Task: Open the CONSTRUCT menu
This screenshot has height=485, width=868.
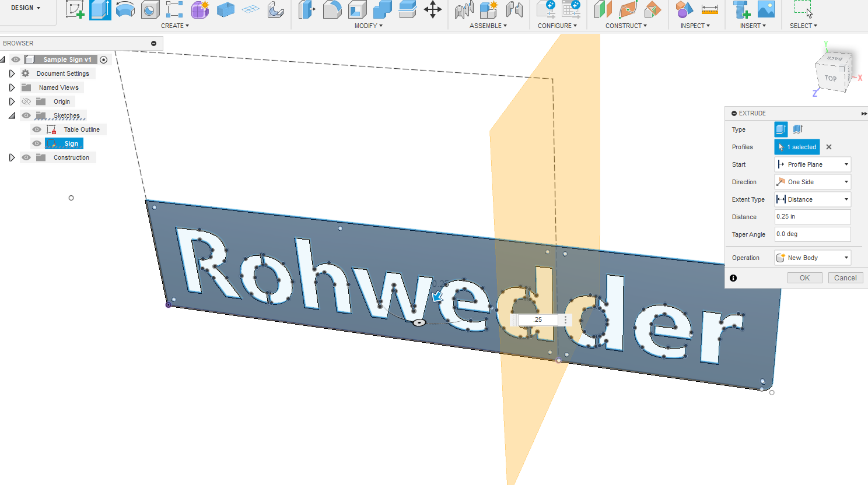Action: coord(626,26)
